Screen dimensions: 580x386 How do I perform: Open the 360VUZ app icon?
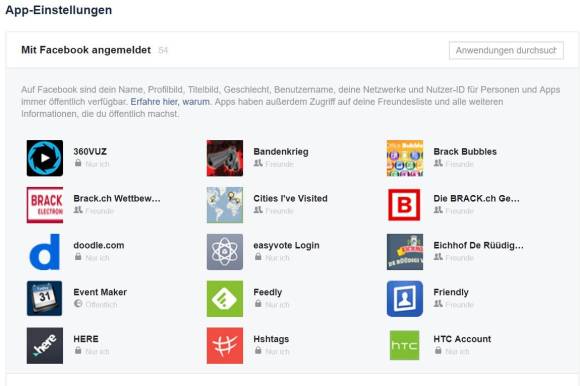[45, 158]
